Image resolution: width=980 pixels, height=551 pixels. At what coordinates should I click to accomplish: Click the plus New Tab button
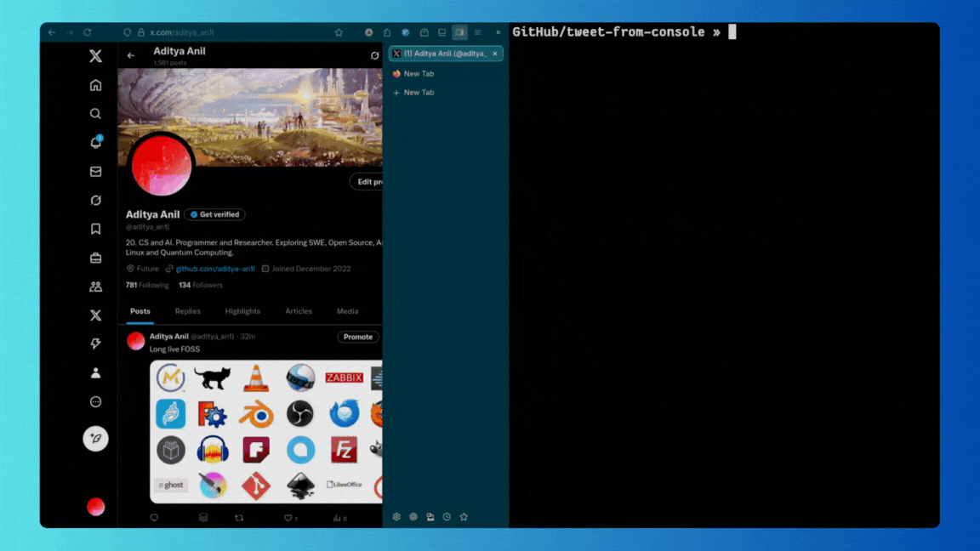tap(445, 93)
